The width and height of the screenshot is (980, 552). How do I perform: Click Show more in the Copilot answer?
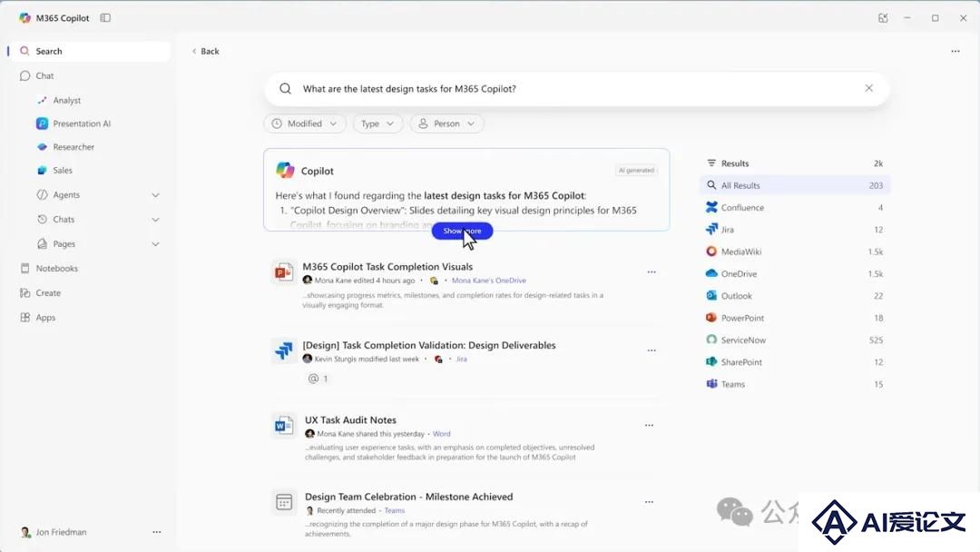tap(462, 231)
